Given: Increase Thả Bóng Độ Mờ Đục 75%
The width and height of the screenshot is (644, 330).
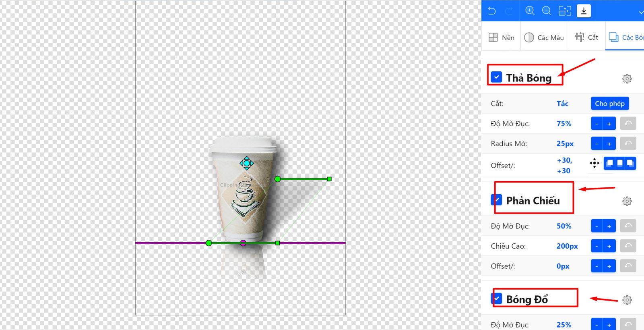Looking at the screenshot, I should [x=609, y=123].
